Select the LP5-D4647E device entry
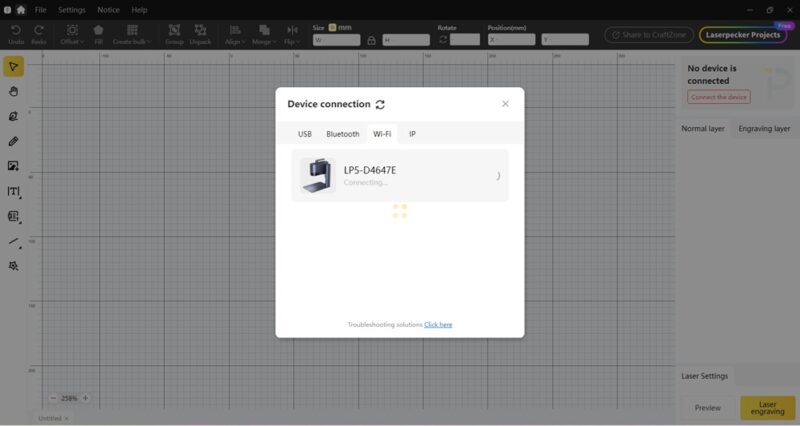This screenshot has height=426, width=800. pyautogui.click(x=399, y=176)
